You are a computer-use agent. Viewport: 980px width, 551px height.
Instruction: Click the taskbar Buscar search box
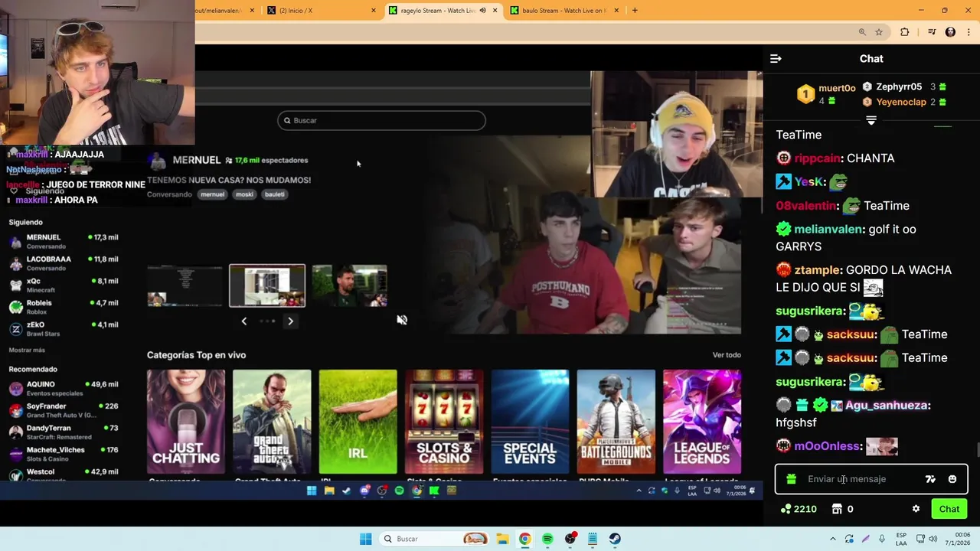[x=435, y=539]
